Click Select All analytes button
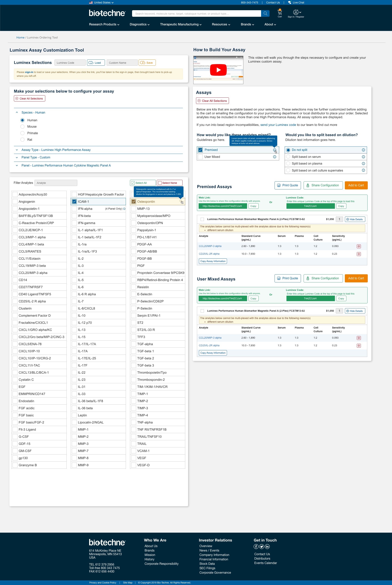Screen dimensions: 392x585 click(143, 183)
